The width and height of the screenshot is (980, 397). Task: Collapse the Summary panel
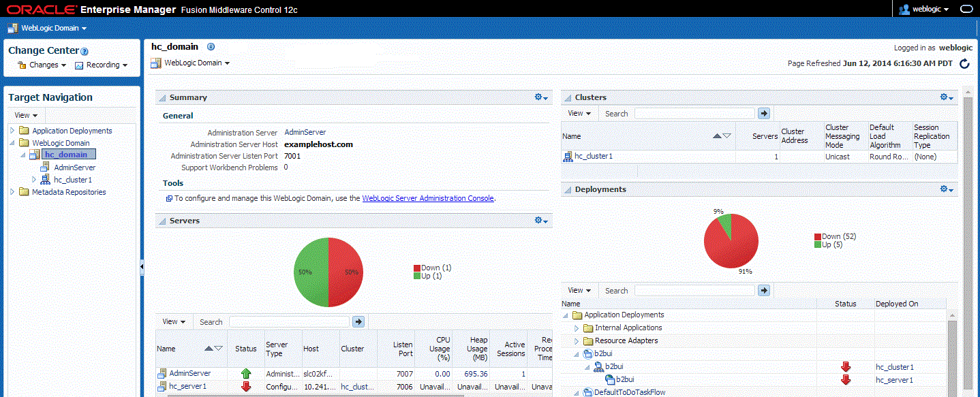pyautogui.click(x=162, y=98)
